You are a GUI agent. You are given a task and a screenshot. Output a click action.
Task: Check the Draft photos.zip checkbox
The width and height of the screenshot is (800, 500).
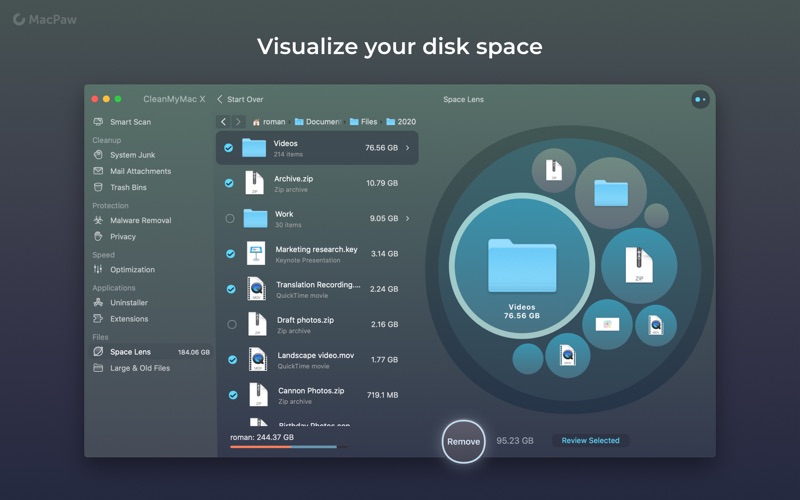pyautogui.click(x=232, y=324)
